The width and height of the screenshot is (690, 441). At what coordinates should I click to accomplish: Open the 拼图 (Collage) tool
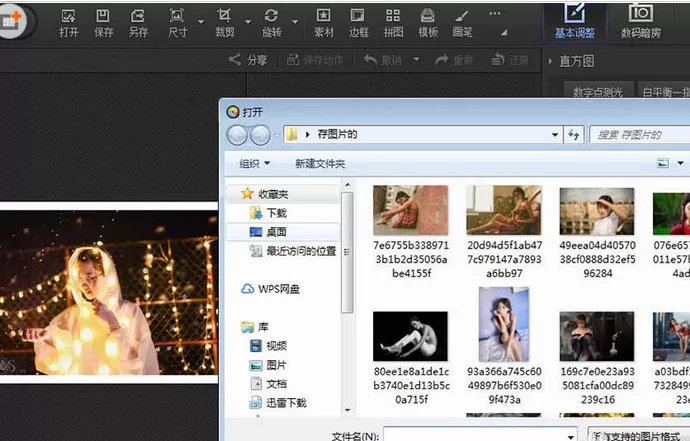click(393, 23)
